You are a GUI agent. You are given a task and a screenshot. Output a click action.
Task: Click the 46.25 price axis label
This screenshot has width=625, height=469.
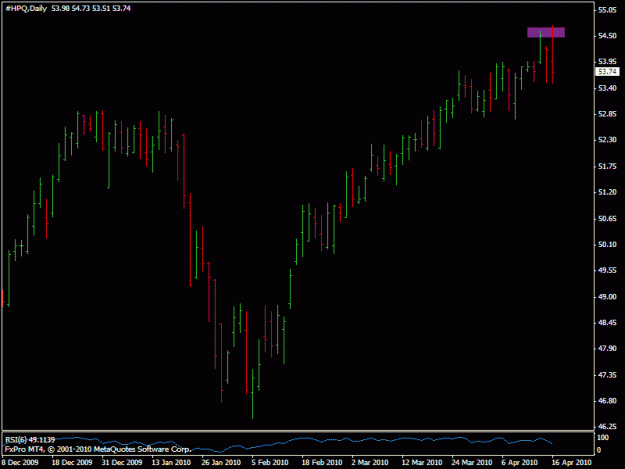(x=607, y=427)
